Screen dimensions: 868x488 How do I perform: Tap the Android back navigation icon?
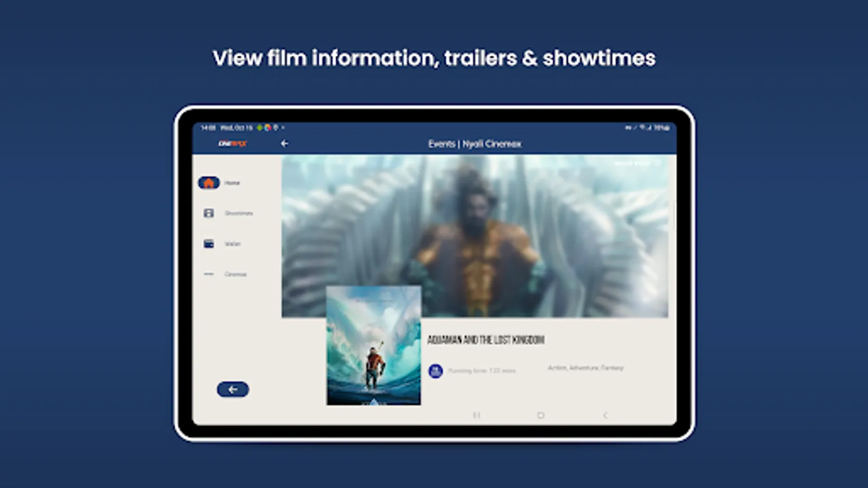(605, 415)
